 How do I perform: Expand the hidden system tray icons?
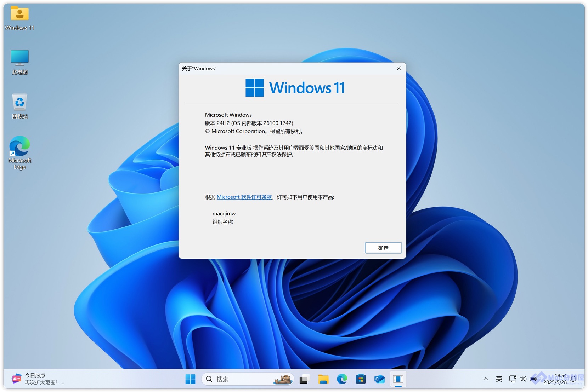point(485,379)
